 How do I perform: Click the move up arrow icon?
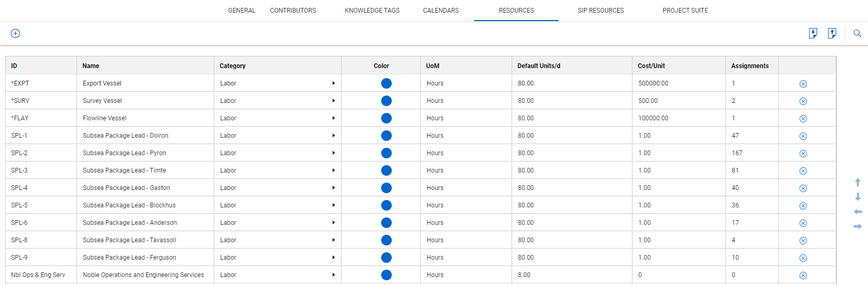tap(857, 182)
